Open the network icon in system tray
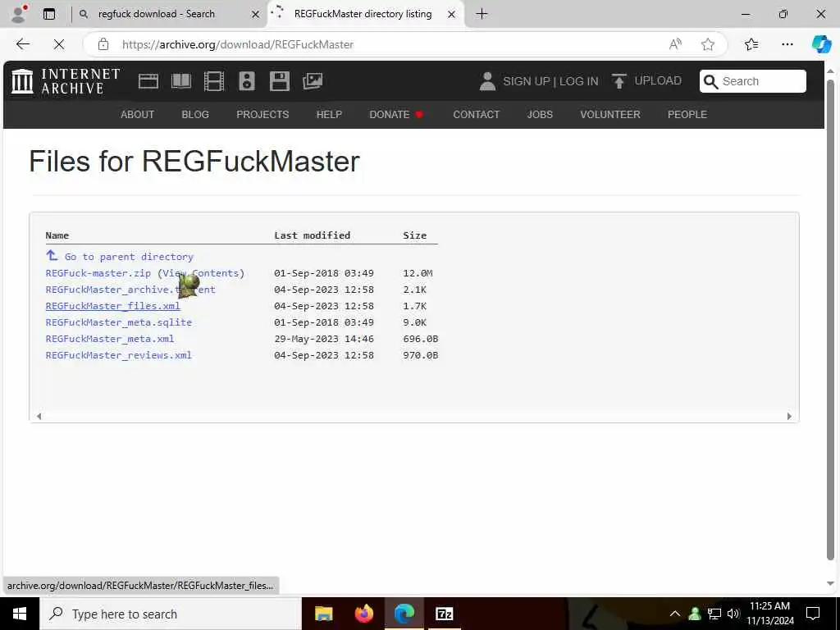This screenshot has height=630, width=840. (714, 614)
